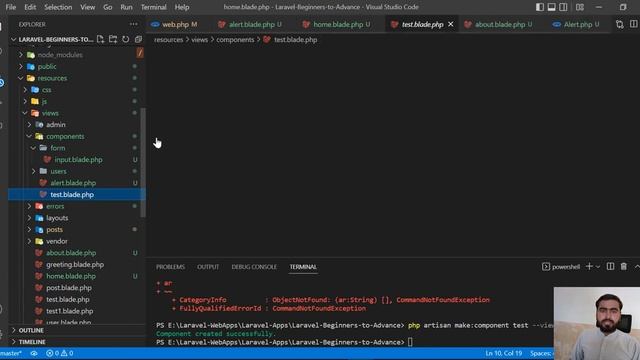Open Go menu
The height and width of the screenshot is (360, 640).
pyautogui.click(x=107, y=7)
